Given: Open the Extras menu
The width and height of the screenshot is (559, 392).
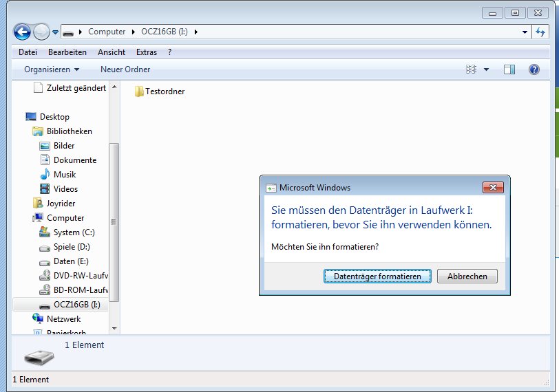Looking at the screenshot, I should click(x=147, y=52).
